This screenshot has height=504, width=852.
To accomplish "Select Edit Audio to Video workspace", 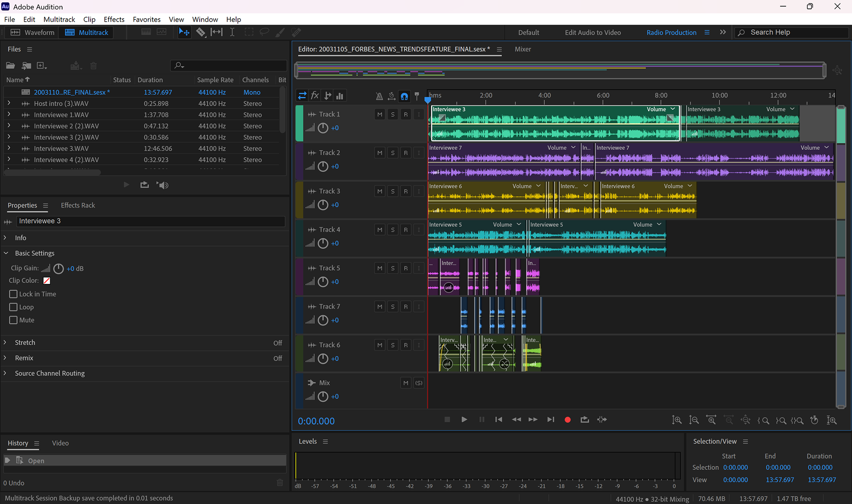I will [x=592, y=32].
